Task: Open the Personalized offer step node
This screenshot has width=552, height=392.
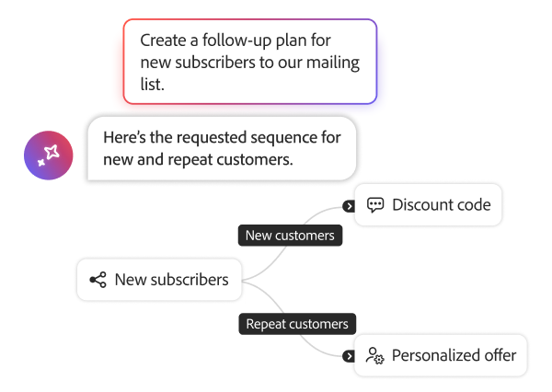Action: [441, 355]
